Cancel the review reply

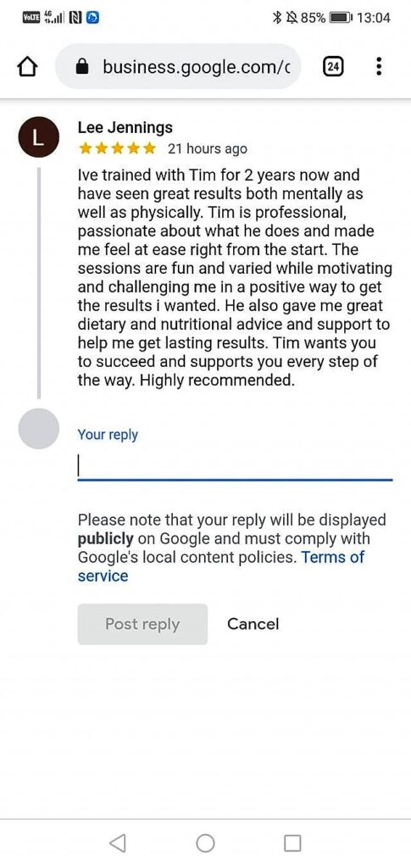pos(253,624)
